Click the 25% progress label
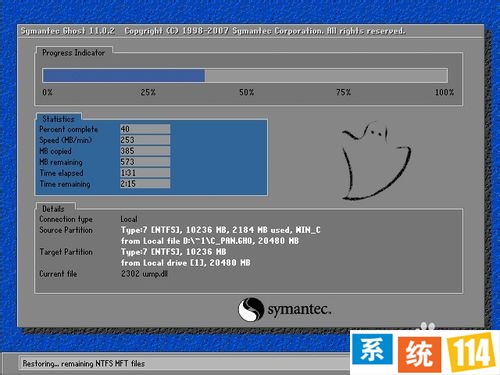Image resolution: width=500 pixels, height=375 pixels. coord(148,92)
